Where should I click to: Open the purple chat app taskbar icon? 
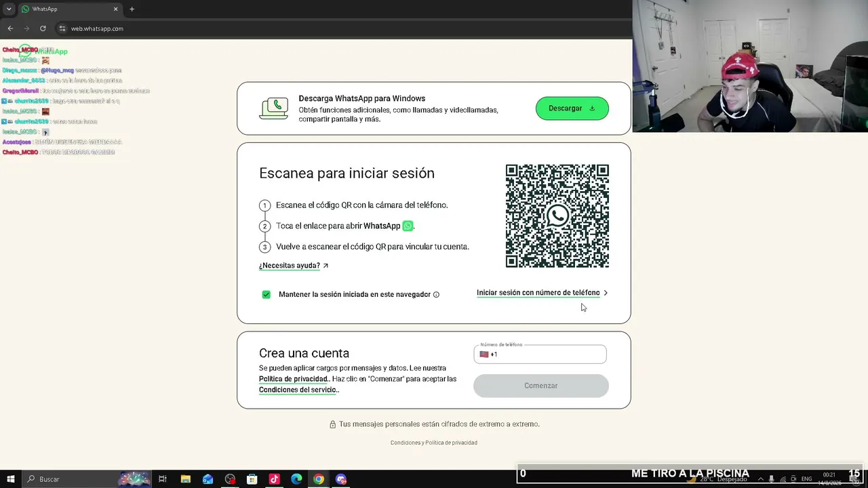(341, 479)
